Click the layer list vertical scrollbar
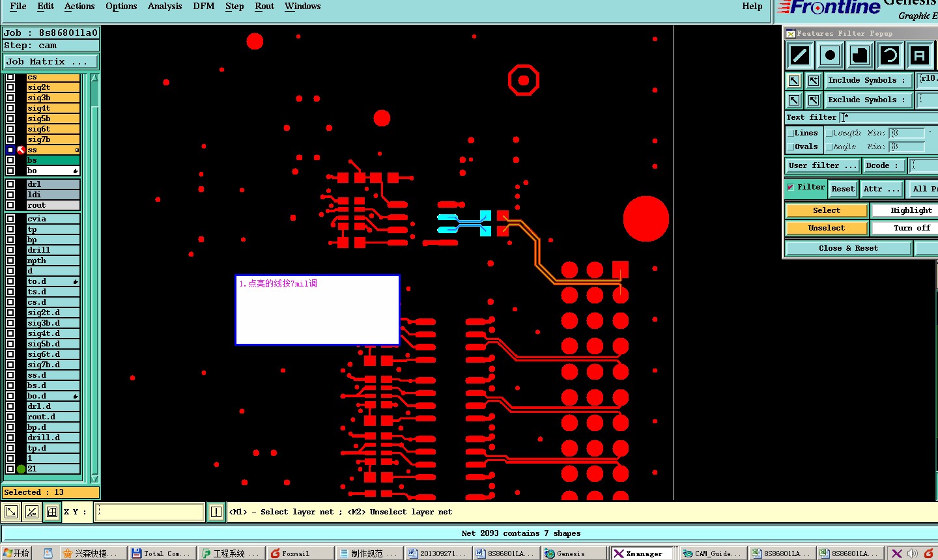 [94, 279]
